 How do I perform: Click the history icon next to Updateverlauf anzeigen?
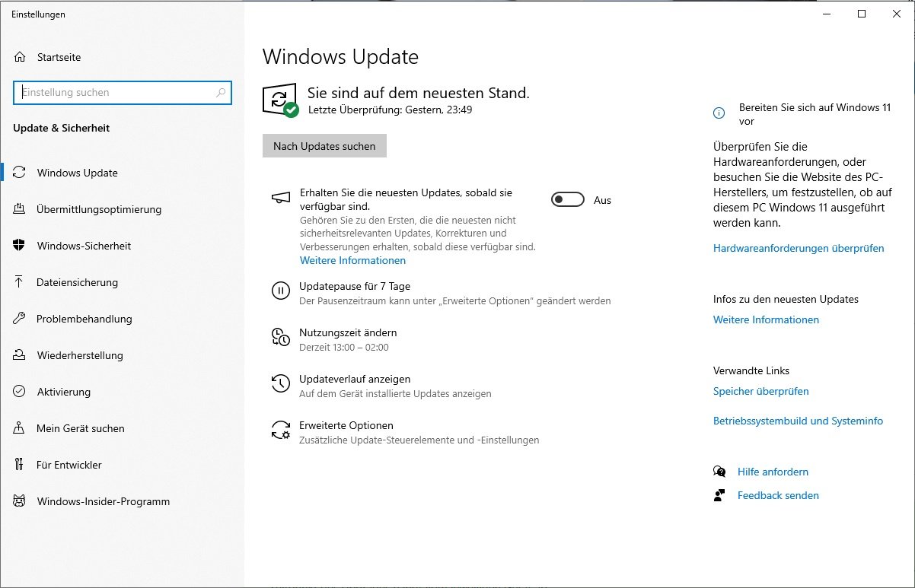[x=281, y=383]
